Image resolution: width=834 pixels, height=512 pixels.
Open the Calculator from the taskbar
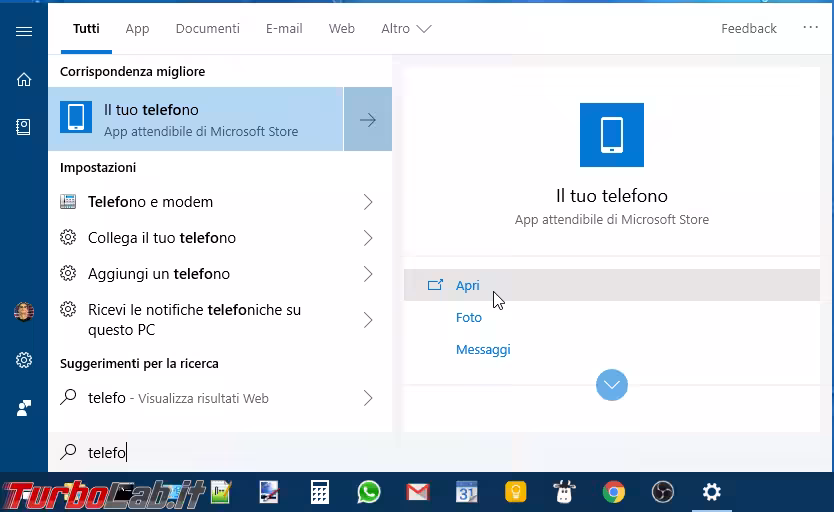click(x=320, y=492)
